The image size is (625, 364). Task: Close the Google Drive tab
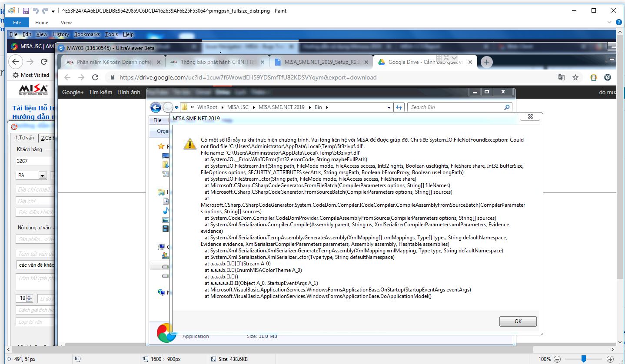point(470,62)
